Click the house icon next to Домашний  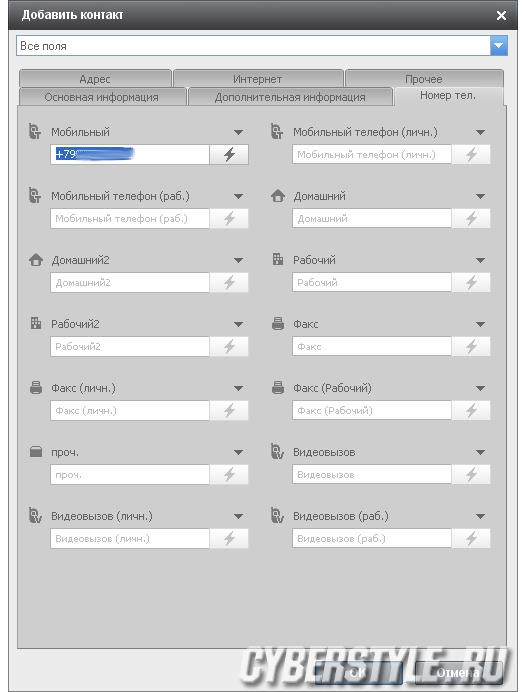click(x=278, y=196)
